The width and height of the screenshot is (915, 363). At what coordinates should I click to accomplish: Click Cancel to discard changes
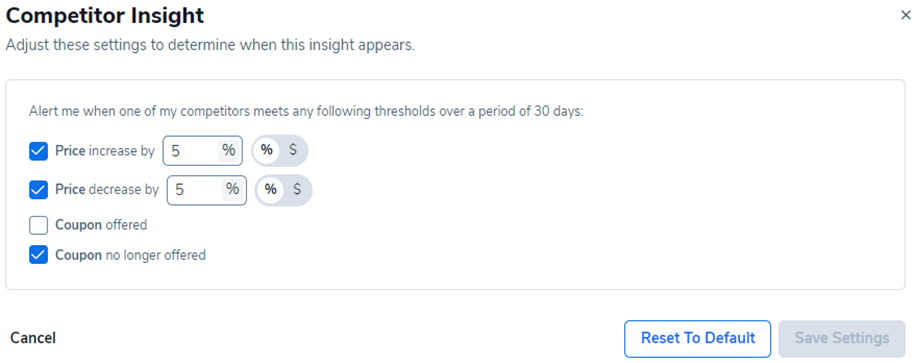33,338
